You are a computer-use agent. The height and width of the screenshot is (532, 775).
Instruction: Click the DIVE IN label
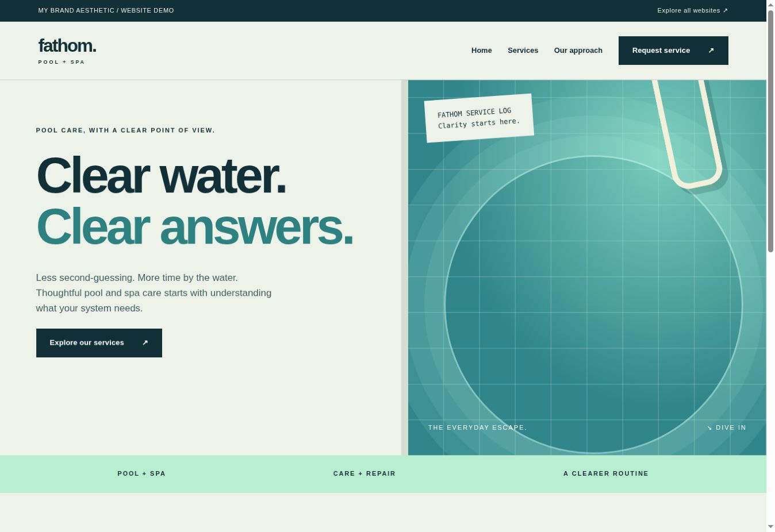726,427
